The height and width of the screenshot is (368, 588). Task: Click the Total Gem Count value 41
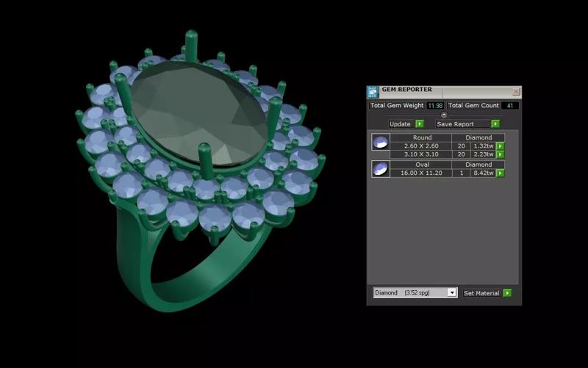tap(510, 106)
